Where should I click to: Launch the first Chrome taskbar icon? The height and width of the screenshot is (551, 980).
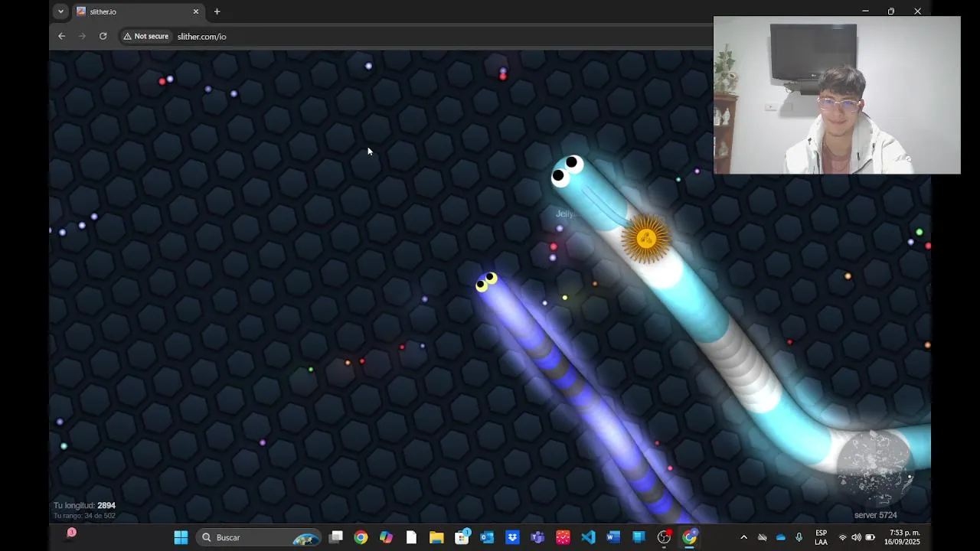point(361,537)
